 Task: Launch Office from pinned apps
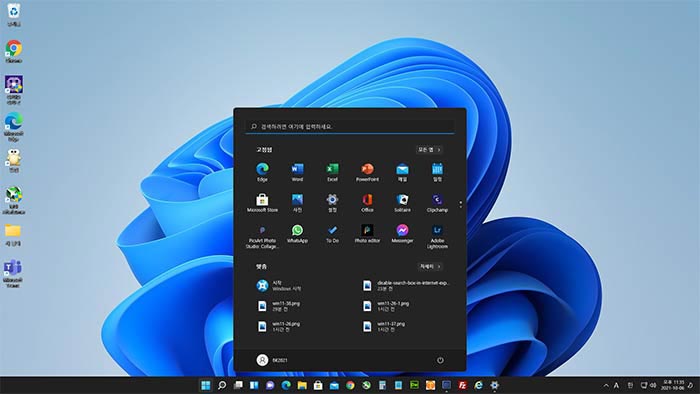(x=367, y=203)
